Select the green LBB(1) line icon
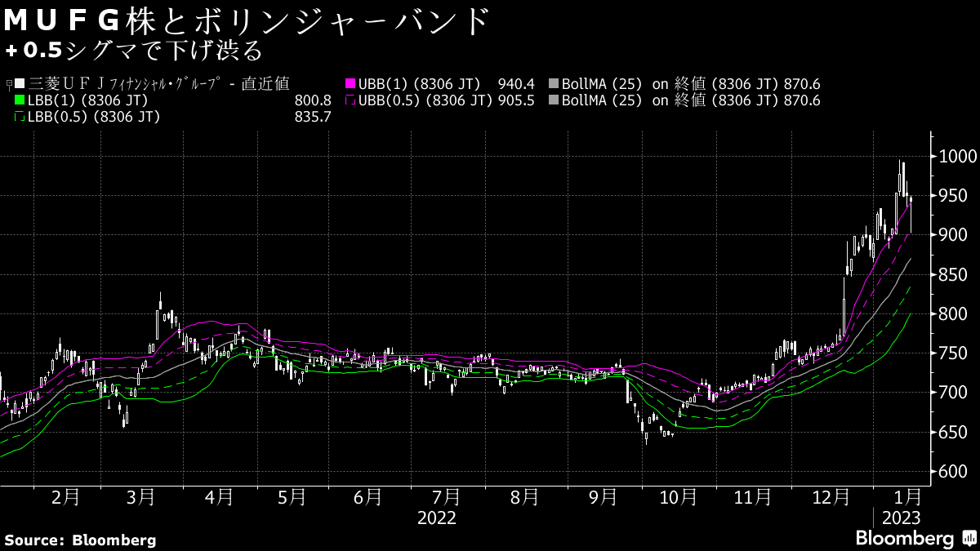The width and height of the screenshot is (980, 551). (18, 100)
